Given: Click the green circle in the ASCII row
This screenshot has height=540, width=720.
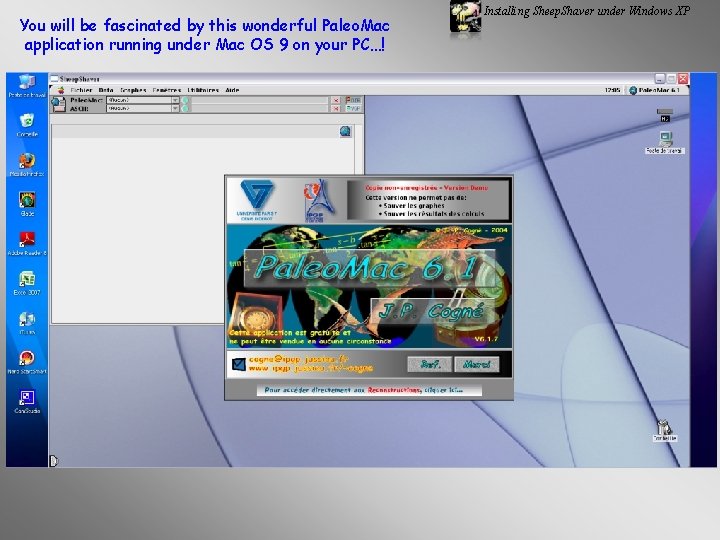Looking at the screenshot, I should click(185, 108).
